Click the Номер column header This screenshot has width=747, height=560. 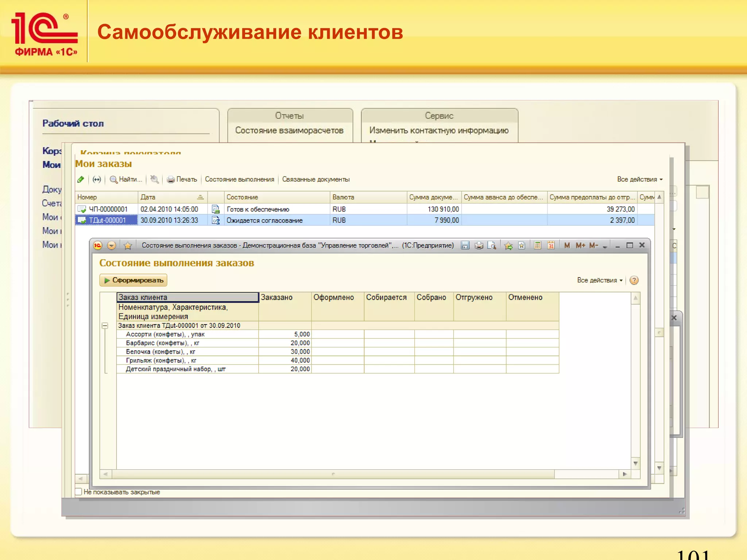tap(107, 197)
